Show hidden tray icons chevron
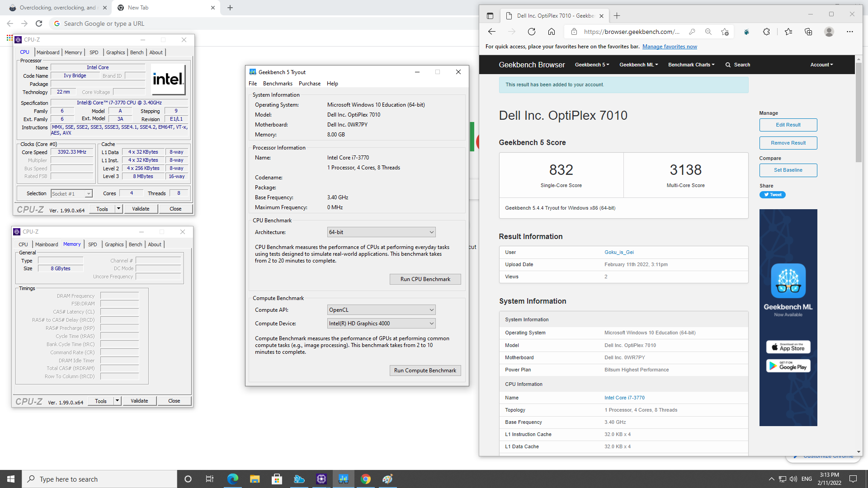The image size is (868, 488). coord(771,479)
